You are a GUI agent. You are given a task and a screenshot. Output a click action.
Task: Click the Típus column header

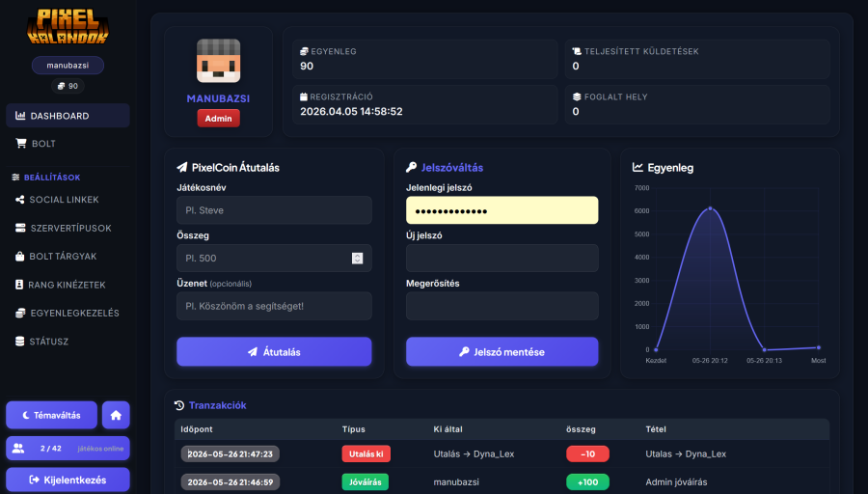354,429
